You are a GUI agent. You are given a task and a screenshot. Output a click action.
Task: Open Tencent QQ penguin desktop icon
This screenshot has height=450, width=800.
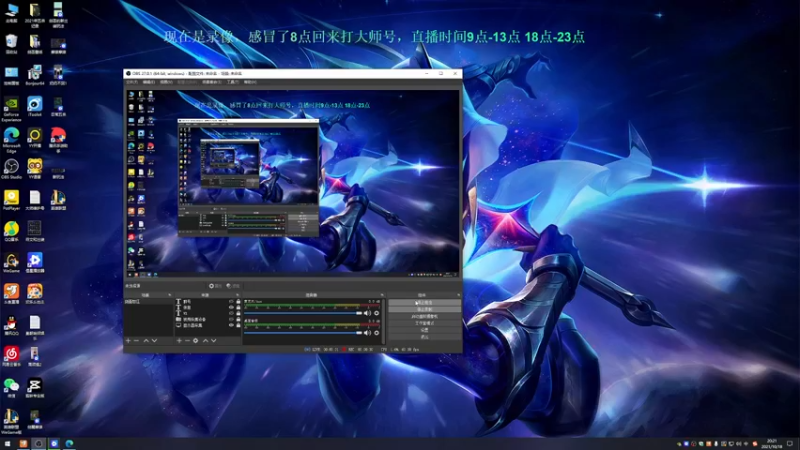[11, 324]
